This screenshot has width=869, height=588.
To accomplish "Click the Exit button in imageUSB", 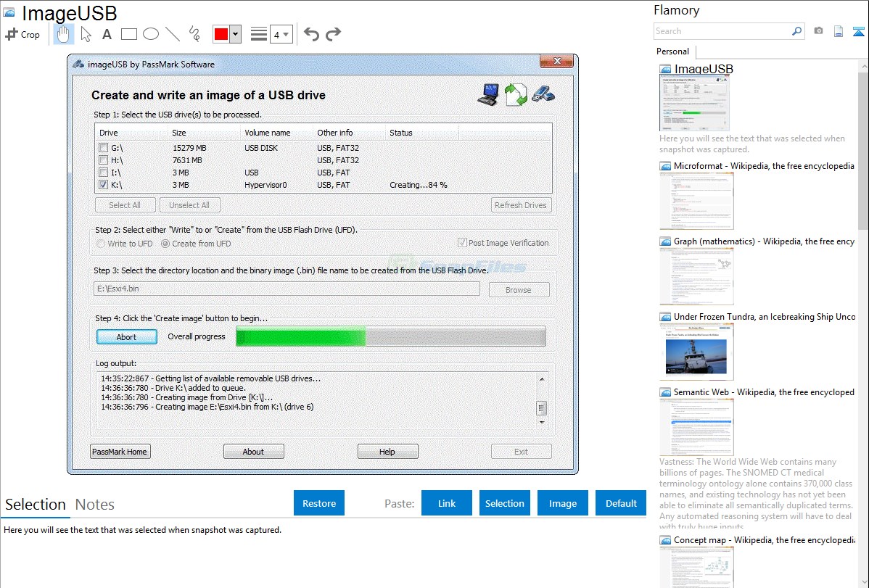I will 521,452.
